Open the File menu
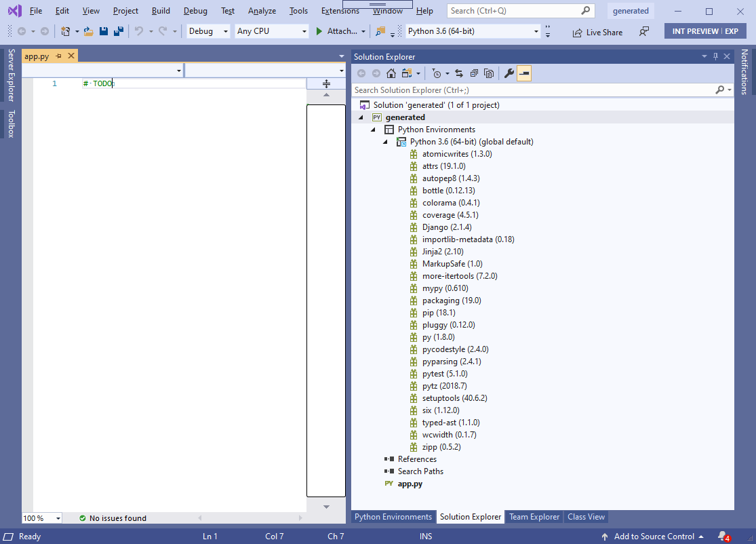This screenshot has height=544, width=756. click(36, 11)
